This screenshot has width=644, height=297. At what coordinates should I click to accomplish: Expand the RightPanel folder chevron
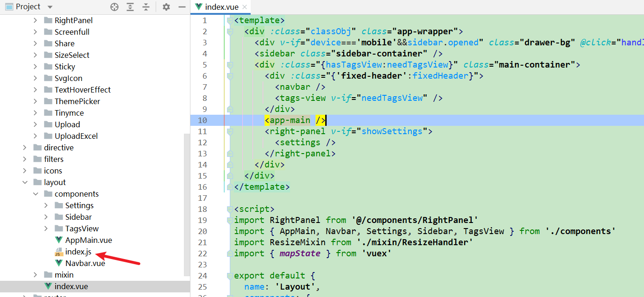tap(36, 20)
